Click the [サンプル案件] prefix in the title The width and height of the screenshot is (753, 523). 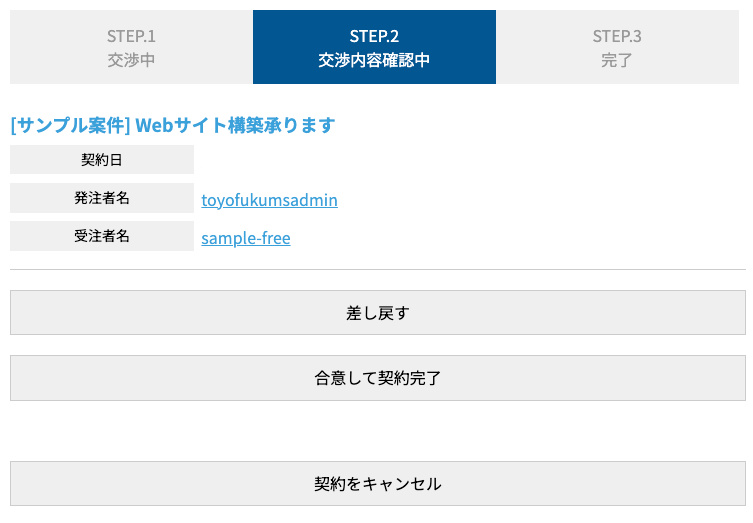[70, 125]
